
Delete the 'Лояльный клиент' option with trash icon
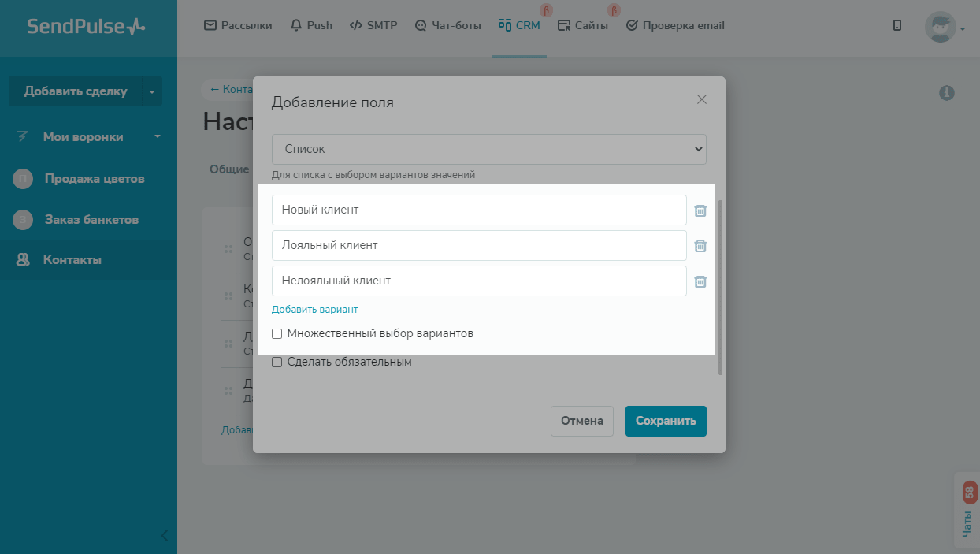(x=700, y=246)
